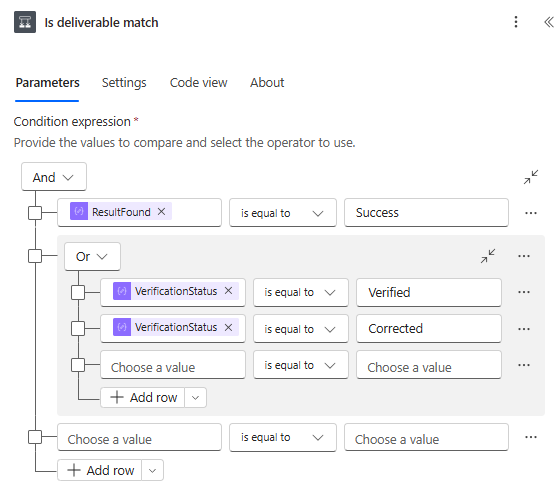554x496 pixels.
Task: Check the Verified row checkbox
Action: pyautogui.click(x=78, y=293)
